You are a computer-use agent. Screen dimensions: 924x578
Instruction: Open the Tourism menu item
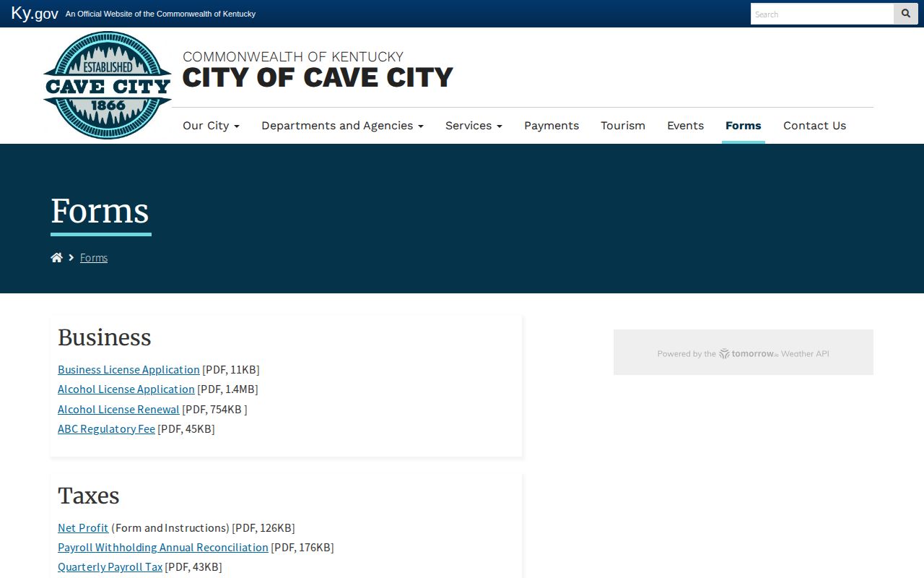623,126
